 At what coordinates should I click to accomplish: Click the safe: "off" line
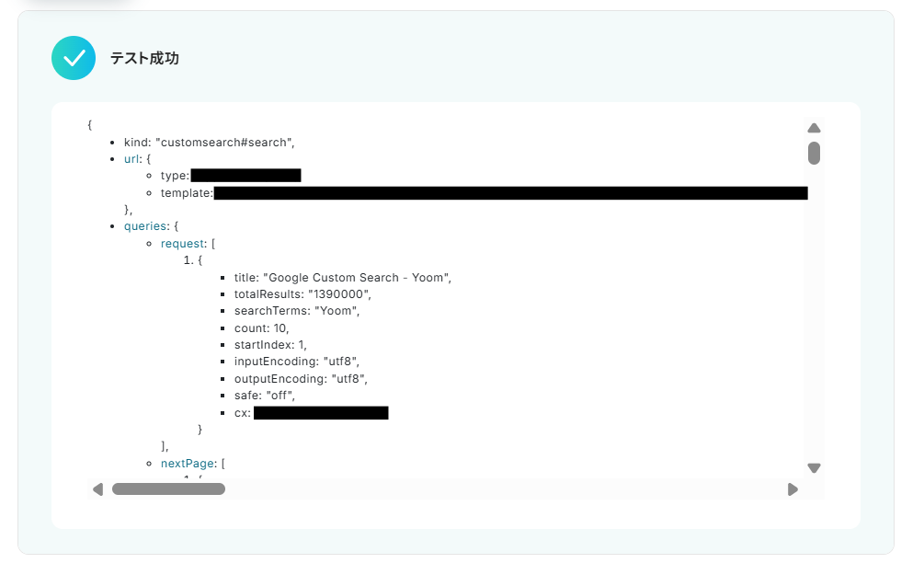tap(265, 395)
